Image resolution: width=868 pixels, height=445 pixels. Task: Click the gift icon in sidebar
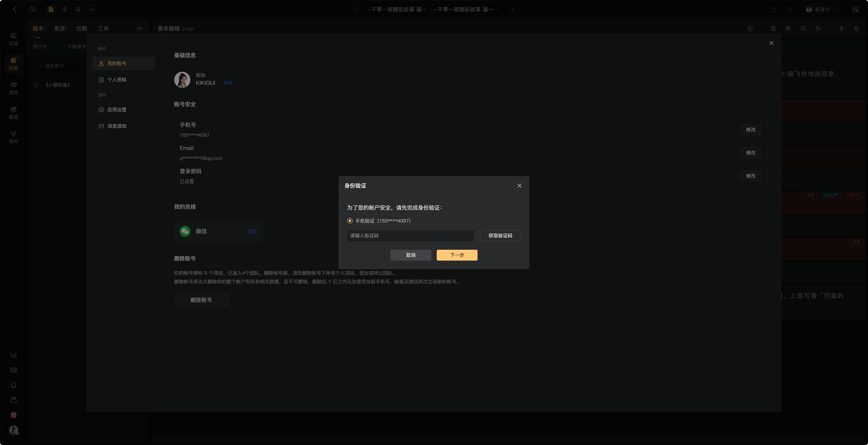pyautogui.click(x=14, y=415)
